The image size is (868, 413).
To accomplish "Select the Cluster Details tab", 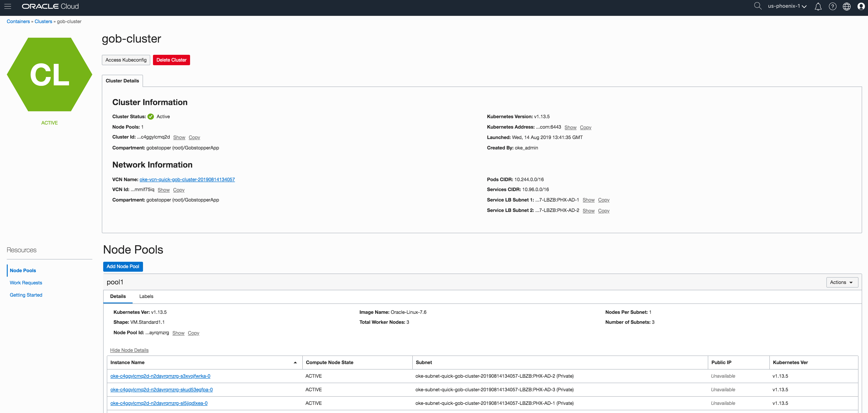I will [122, 81].
